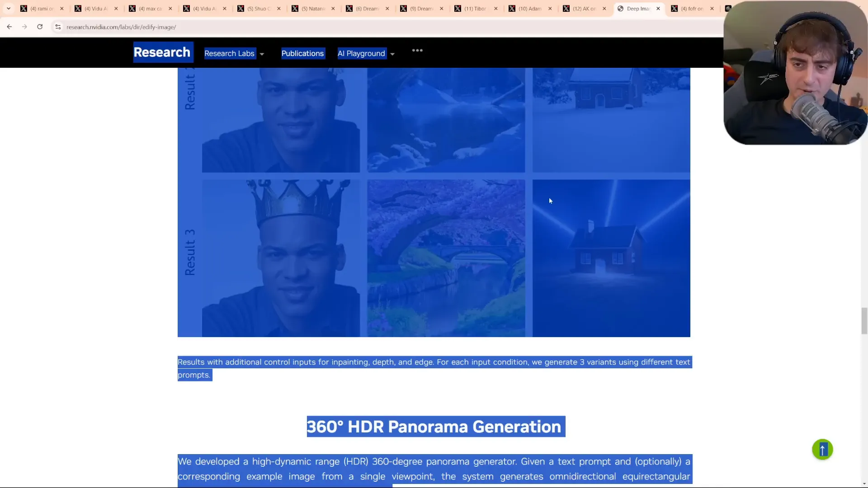The image size is (868, 488).
Task: Open the Publications page
Action: (302, 54)
